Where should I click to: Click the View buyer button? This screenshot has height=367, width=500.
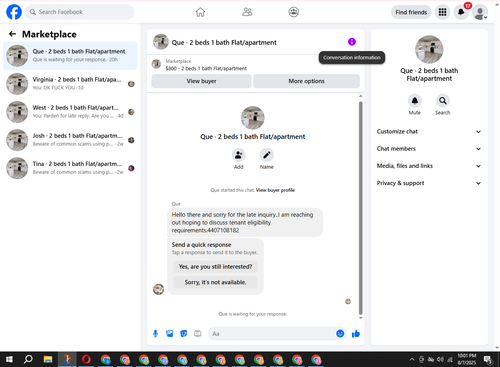pos(201,81)
